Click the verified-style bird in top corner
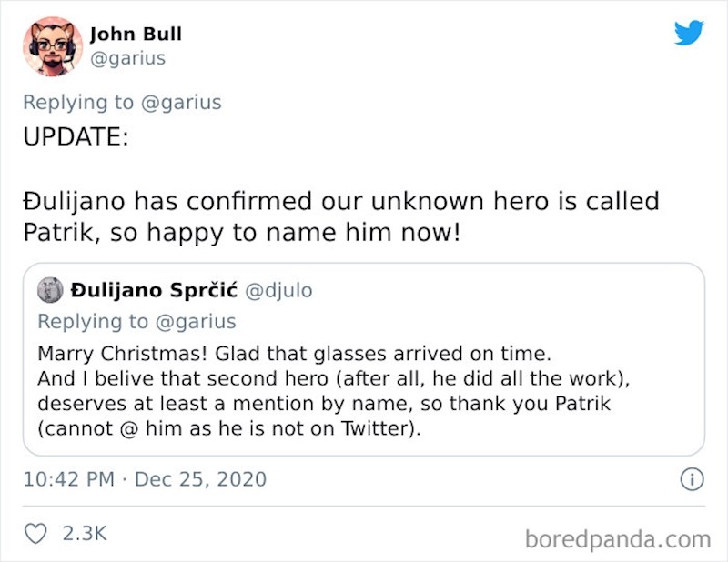 point(691,32)
